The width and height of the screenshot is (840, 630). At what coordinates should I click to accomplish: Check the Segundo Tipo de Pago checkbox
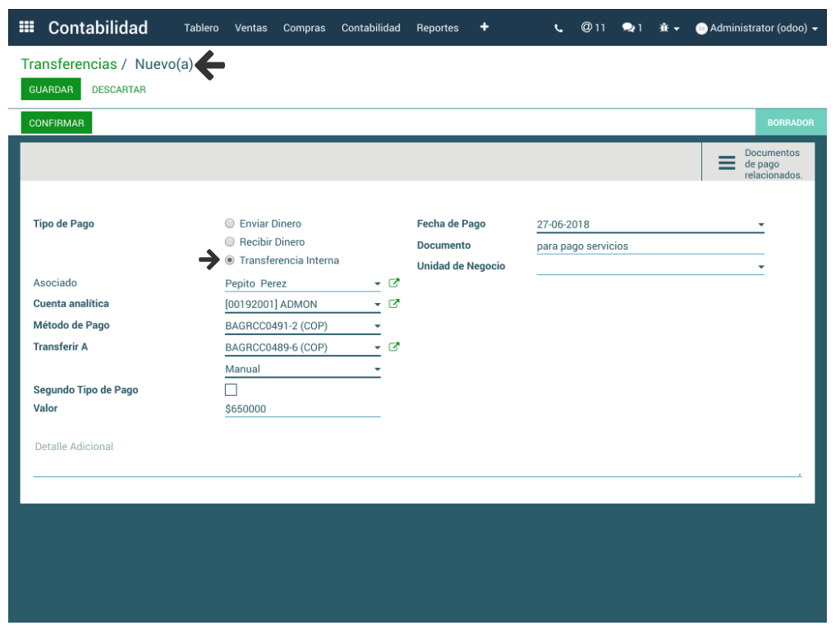click(x=231, y=390)
